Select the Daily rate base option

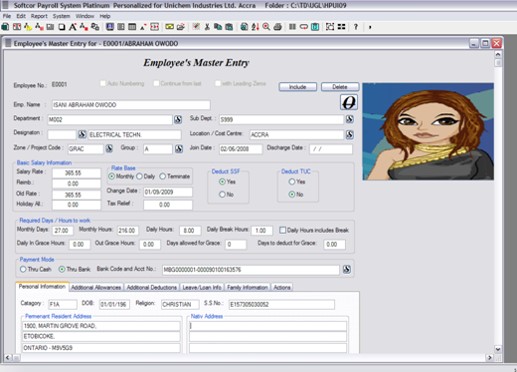[139, 176]
